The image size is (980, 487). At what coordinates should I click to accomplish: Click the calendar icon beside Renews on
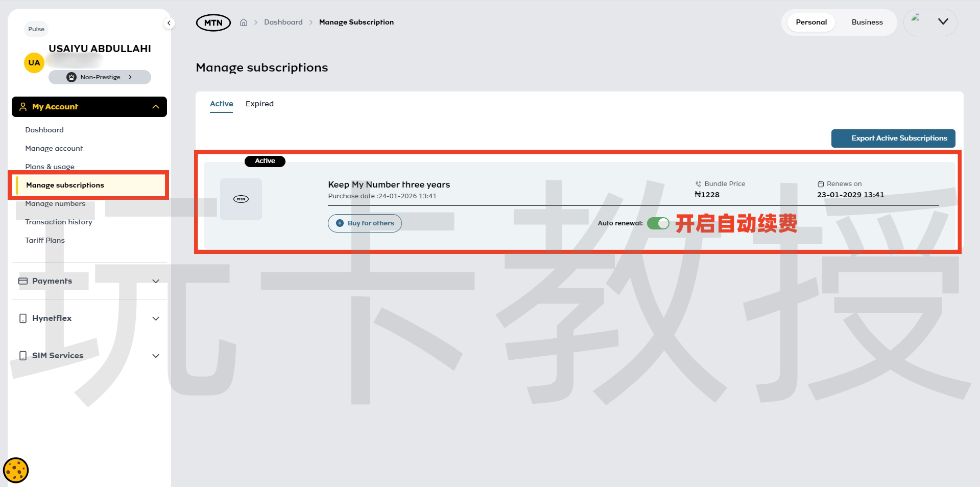tap(820, 183)
